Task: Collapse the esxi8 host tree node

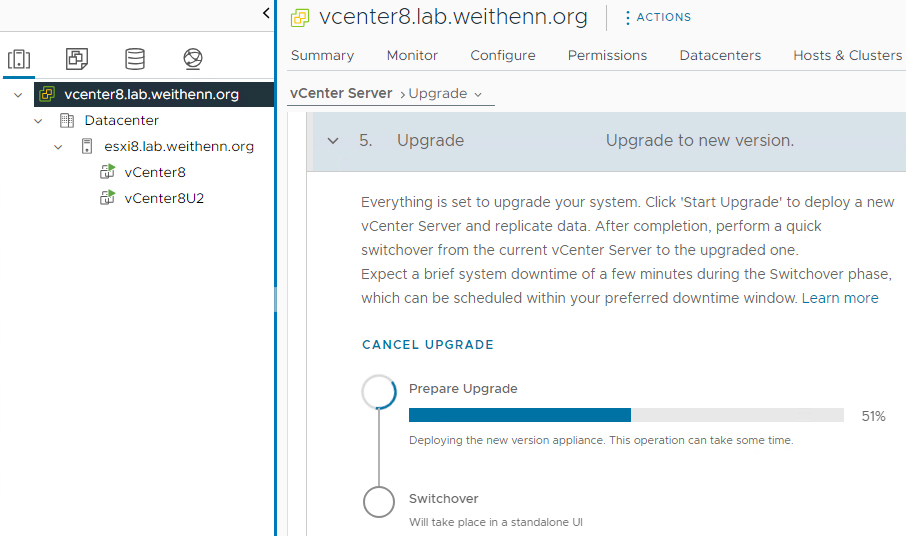Action: tap(58, 147)
